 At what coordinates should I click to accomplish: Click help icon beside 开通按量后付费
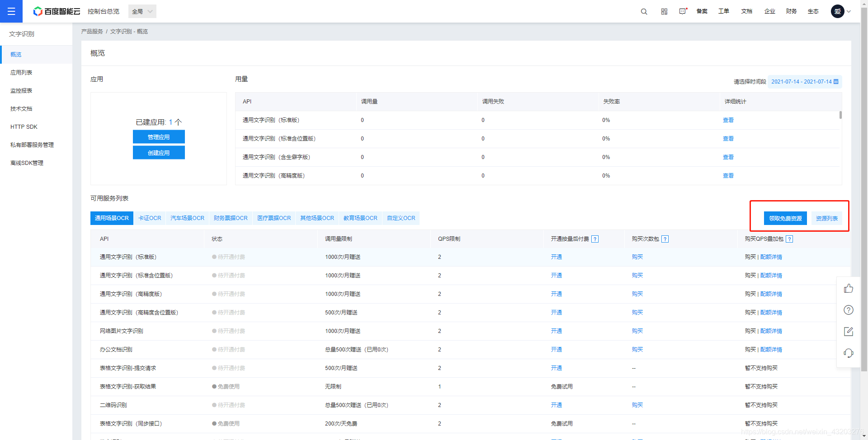[x=595, y=239]
